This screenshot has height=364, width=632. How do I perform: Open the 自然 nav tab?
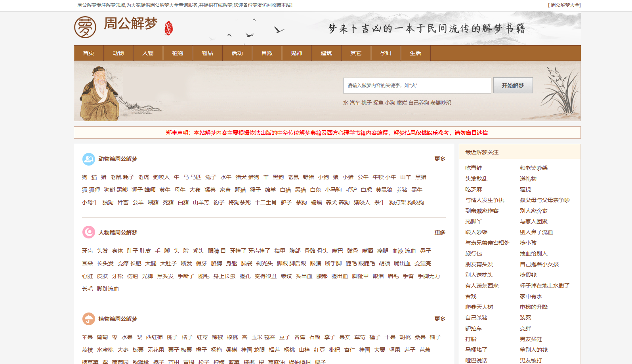pyautogui.click(x=267, y=53)
